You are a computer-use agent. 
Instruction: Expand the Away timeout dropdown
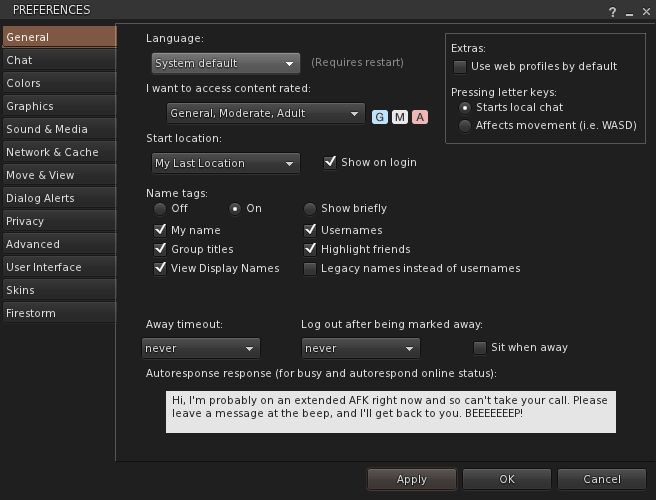(201, 349)
